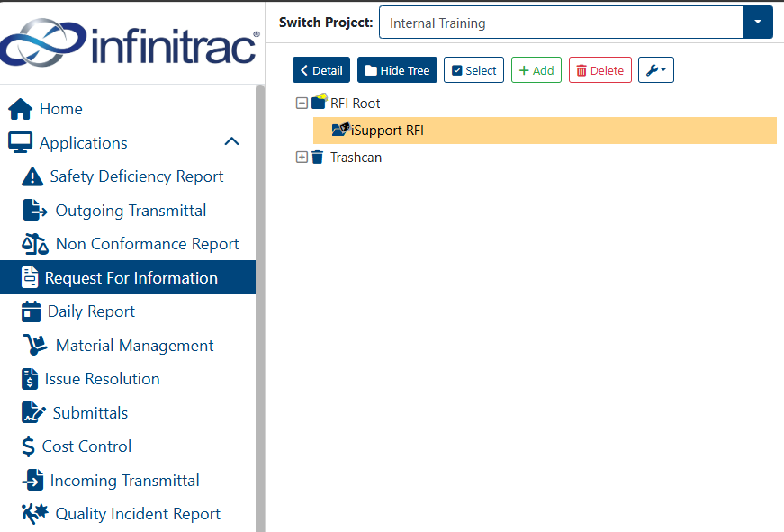Select the RFI Root label
The width and height of the screenshot is (784, 532).
pos(355,103)
